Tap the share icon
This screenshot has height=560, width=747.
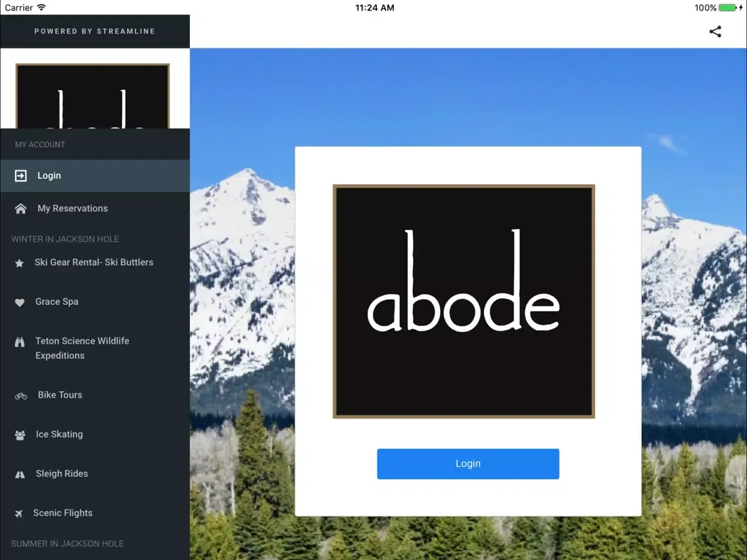pos(715,32)
